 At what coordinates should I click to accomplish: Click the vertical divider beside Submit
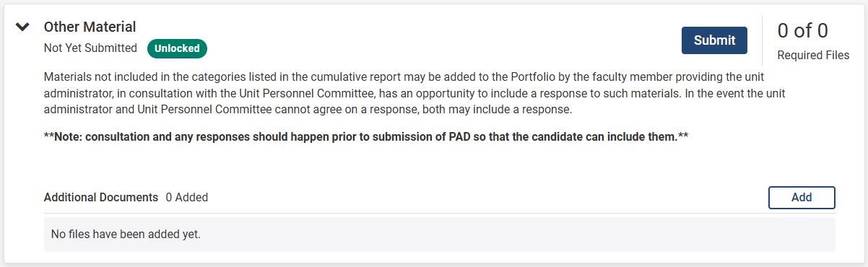coord(762,41)
